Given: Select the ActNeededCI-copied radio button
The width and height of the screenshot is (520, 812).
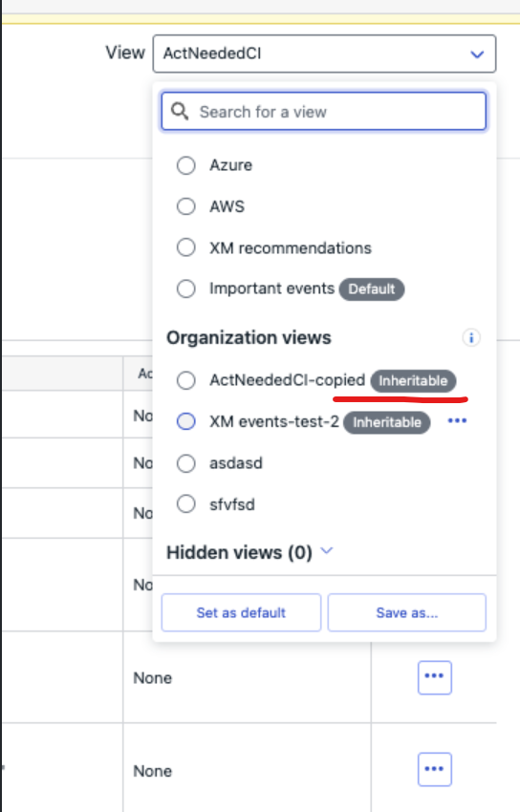Looking at the screenshot, I should point(186,380).
